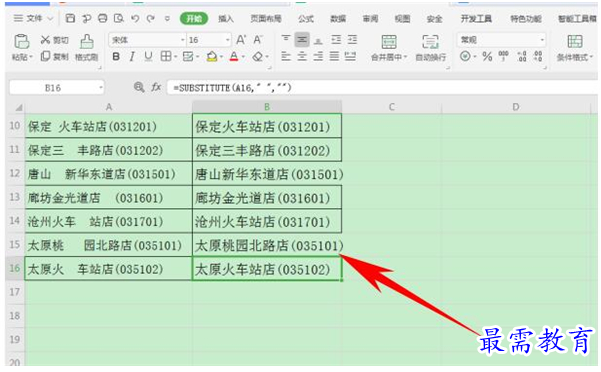601x372 pixels.
Task: Open the fill color dropdown arrow
Action: pyautogui.click(x=222, y=57)
